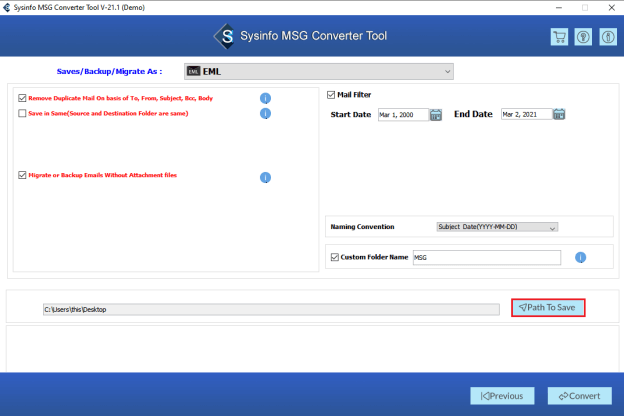Click the Start Date field
This screenshot has width=624, height=416.
click(x=403, y=115)
